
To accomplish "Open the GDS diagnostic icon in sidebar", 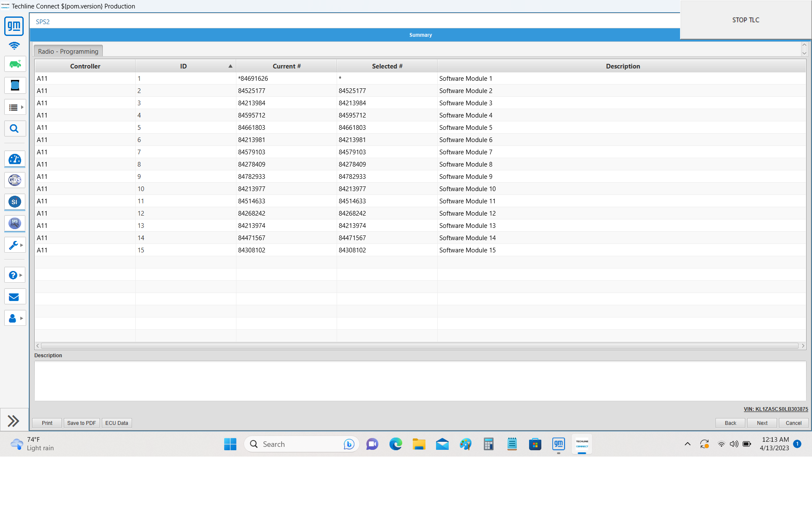I will pyautogui.click(x=15, y=181).
